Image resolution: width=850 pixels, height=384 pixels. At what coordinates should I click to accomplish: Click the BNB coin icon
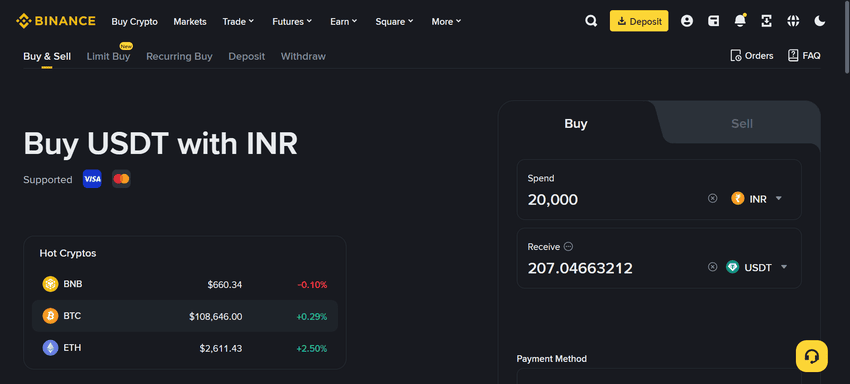[50, 284]
